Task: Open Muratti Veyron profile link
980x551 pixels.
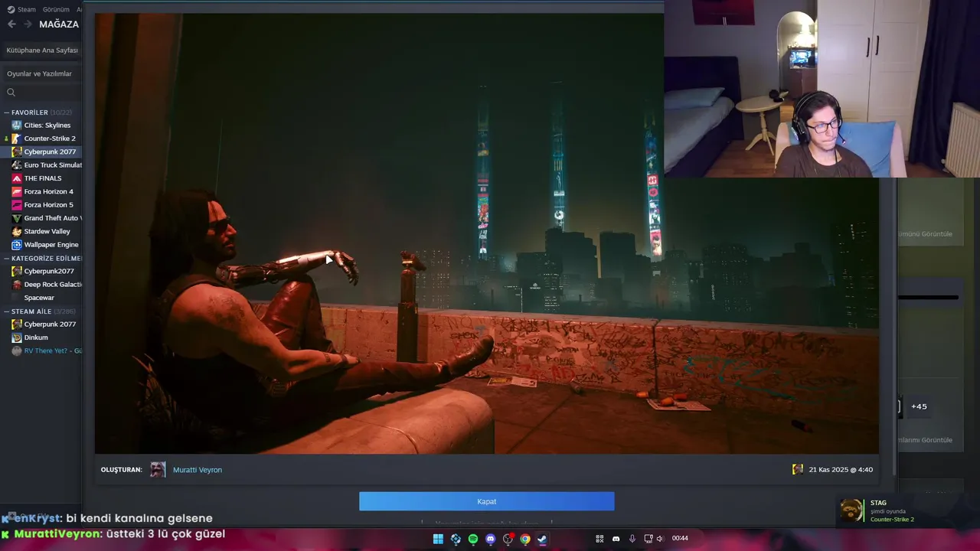Action: pos(198,470)
